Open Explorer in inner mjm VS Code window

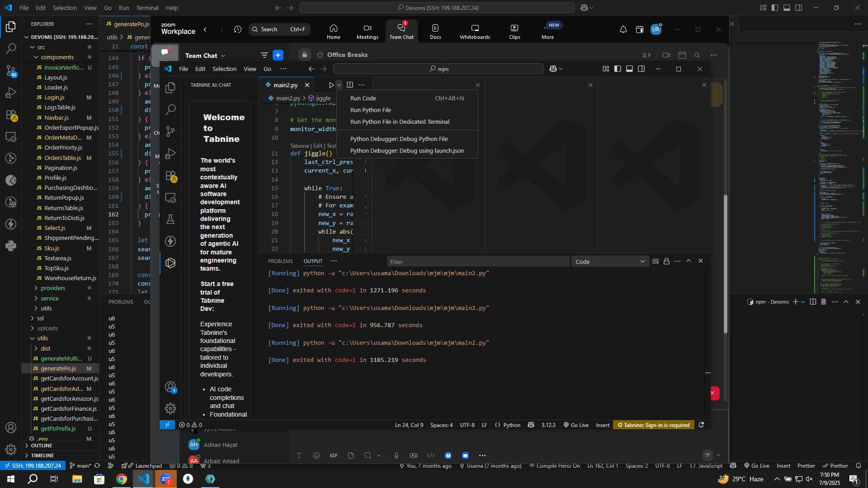pos(170,87)
